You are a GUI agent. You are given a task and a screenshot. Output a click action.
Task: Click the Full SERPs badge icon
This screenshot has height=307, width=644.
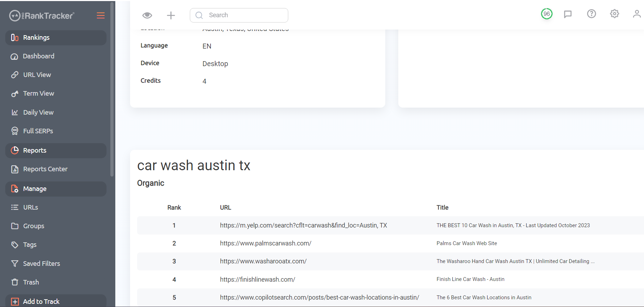15,131
